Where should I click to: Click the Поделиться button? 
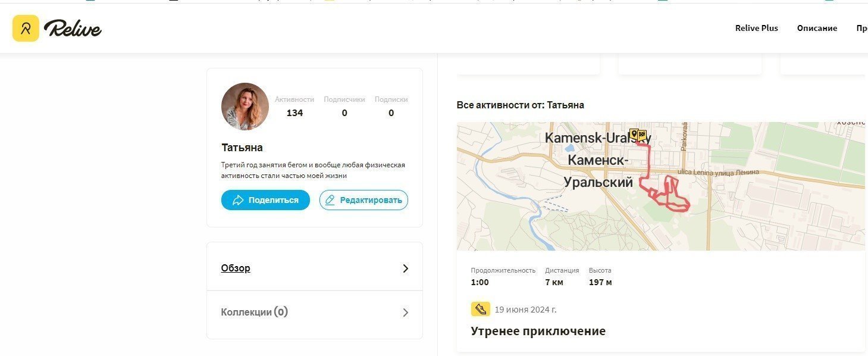pyautogui.click(x=265, y=200)
